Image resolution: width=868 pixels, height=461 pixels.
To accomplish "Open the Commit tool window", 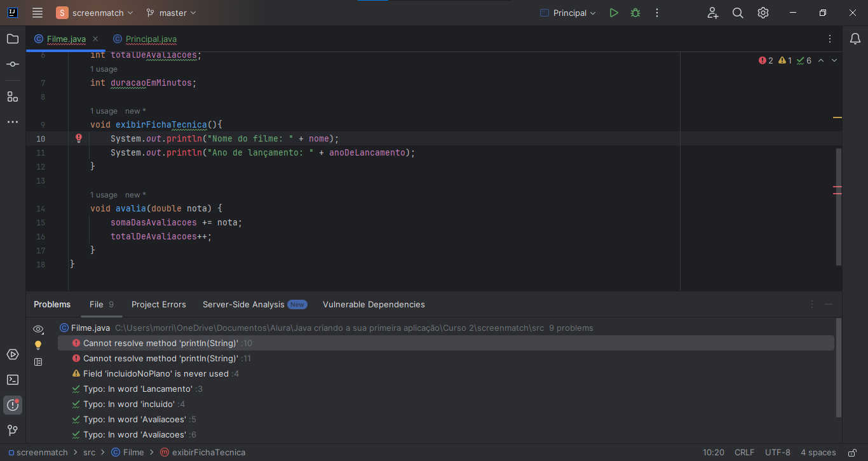I will pyautogui.click(x=13, y=64).
